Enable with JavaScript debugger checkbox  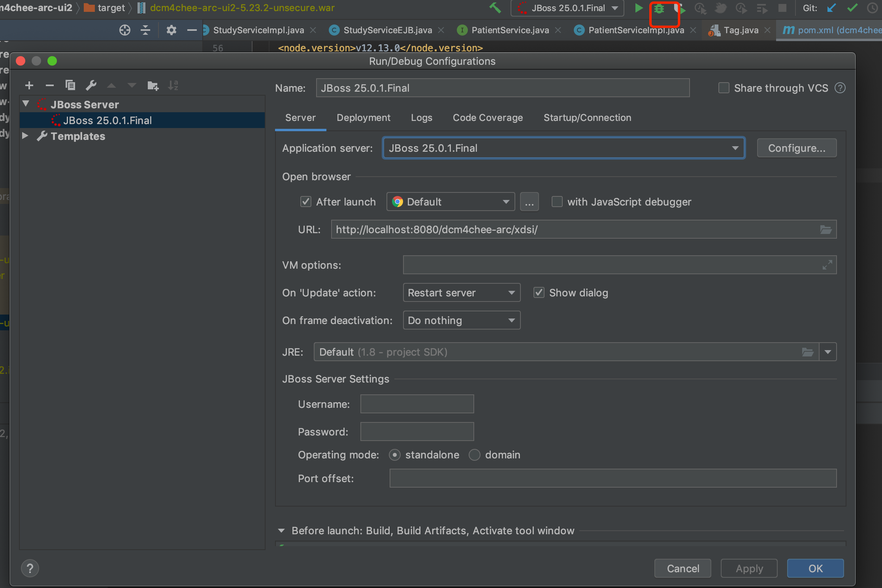[557, 202]
